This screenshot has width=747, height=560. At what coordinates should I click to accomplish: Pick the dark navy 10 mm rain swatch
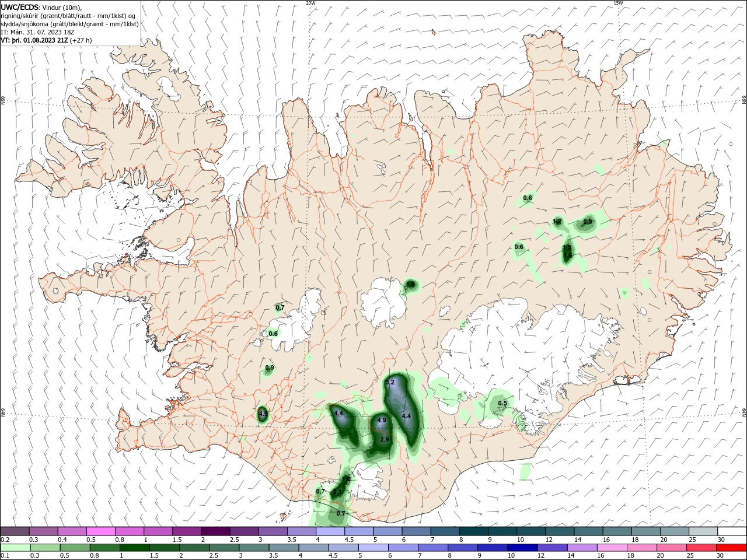click(521, 548)
